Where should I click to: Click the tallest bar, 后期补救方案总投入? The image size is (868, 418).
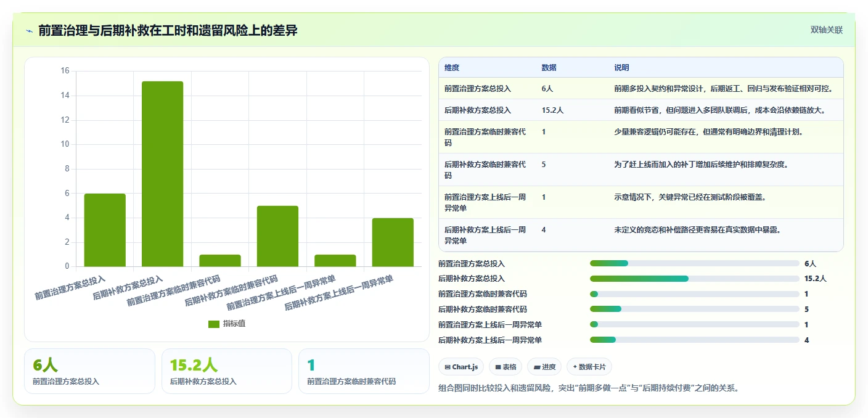coord(163,174)
